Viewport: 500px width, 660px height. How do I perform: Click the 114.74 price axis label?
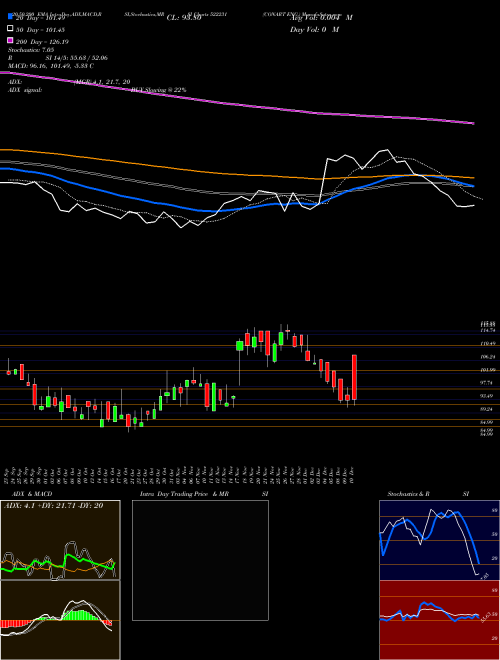point(488,330)
